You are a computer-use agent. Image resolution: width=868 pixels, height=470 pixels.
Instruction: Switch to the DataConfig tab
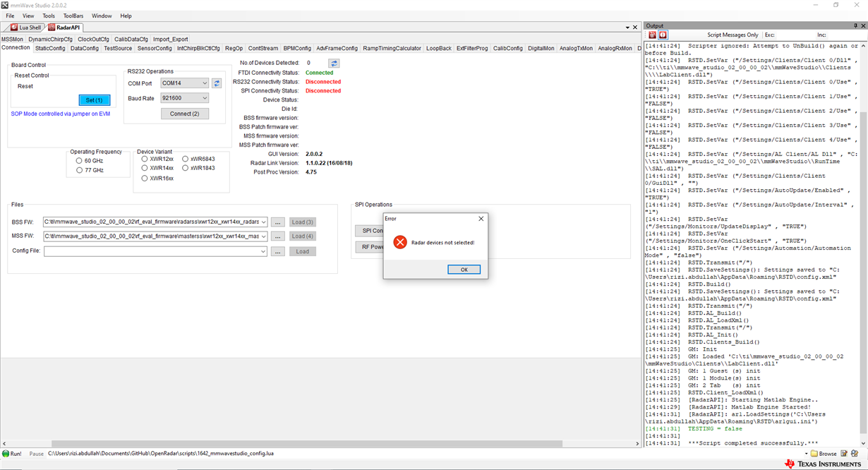click(x=85, y=49)
